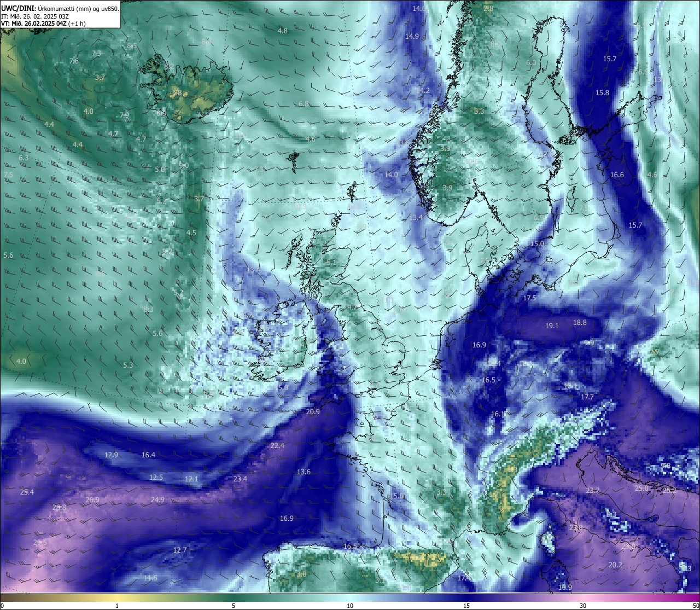Viewport: 700px width, 610px height.
Task: Click the 4.2 value near Norwegian coast
Action: click(424, 90)
